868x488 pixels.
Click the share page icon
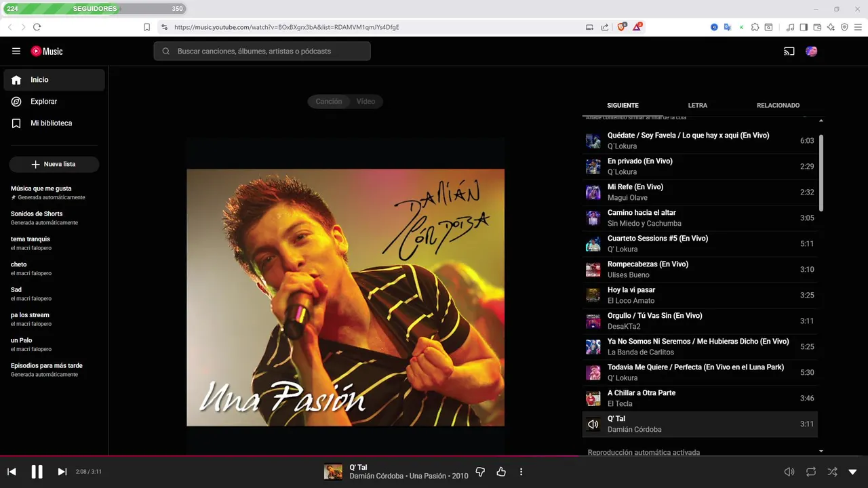(x=604, y=27)
